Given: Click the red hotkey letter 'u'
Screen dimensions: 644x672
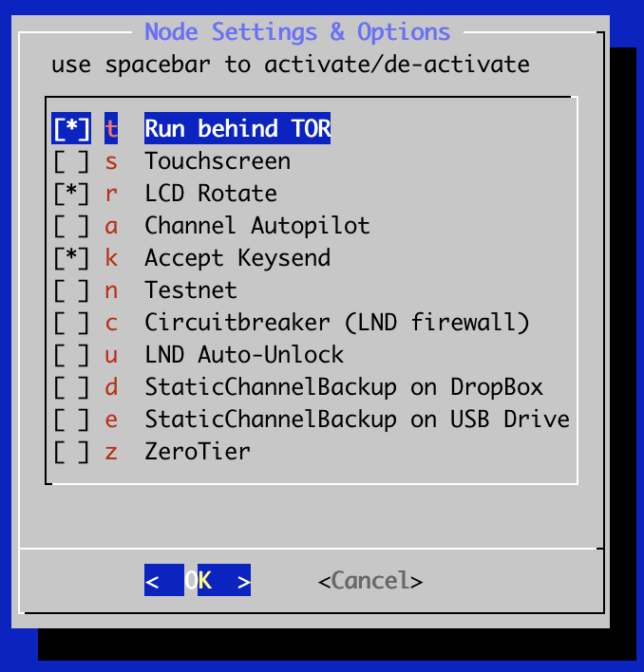Looking at the screenshot, I should (111, 355).
